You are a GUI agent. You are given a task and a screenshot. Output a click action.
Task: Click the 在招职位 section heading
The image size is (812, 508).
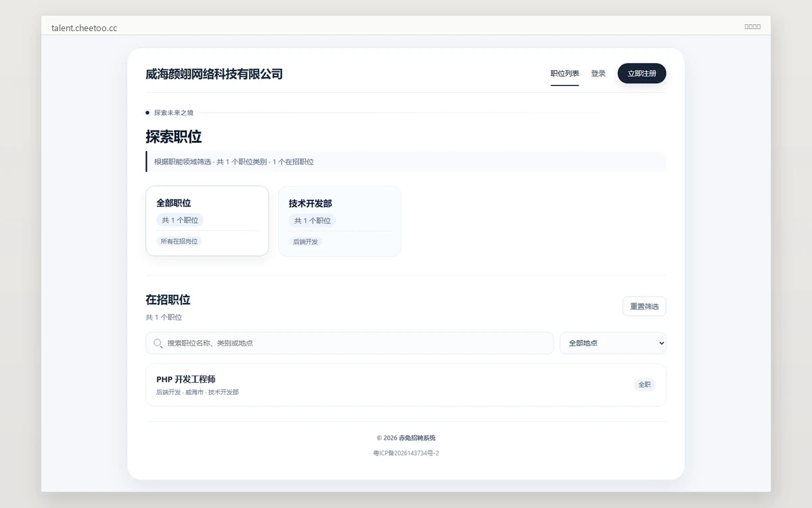pyautogui.click(x=168, y=299)
